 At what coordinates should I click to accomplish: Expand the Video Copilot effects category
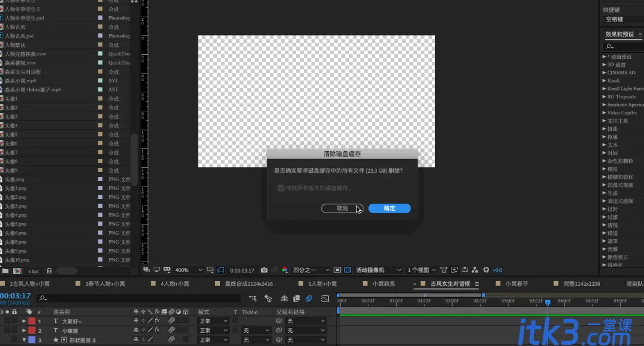604,113
